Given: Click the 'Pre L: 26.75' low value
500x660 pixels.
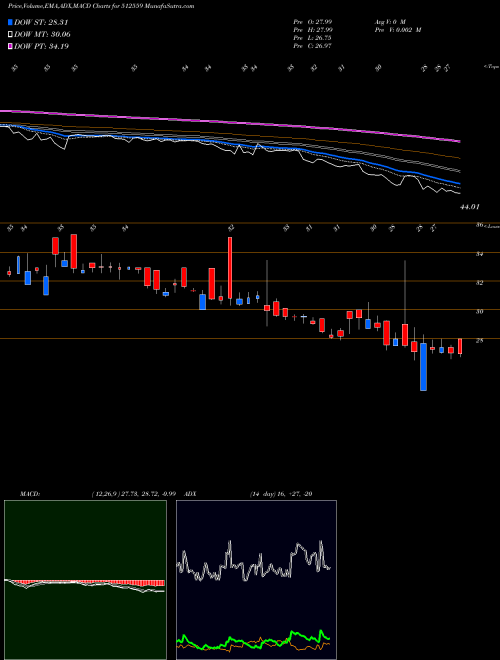Looking at the screenshot, I should point(313,37).
